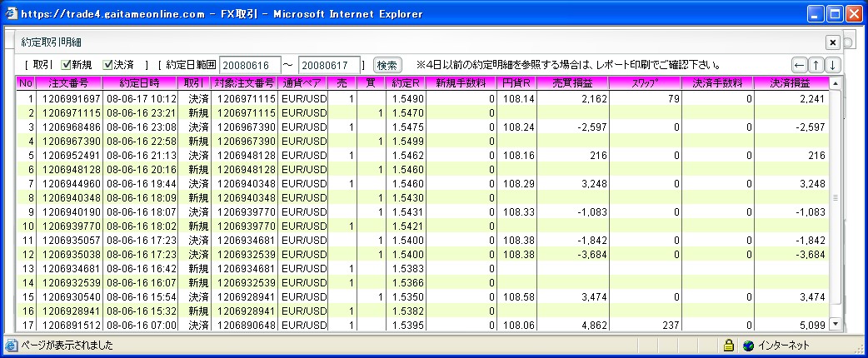Click settlement profit value 5,099
The height and width of the screenshot is (358, 868).
[x=811, y=326]
